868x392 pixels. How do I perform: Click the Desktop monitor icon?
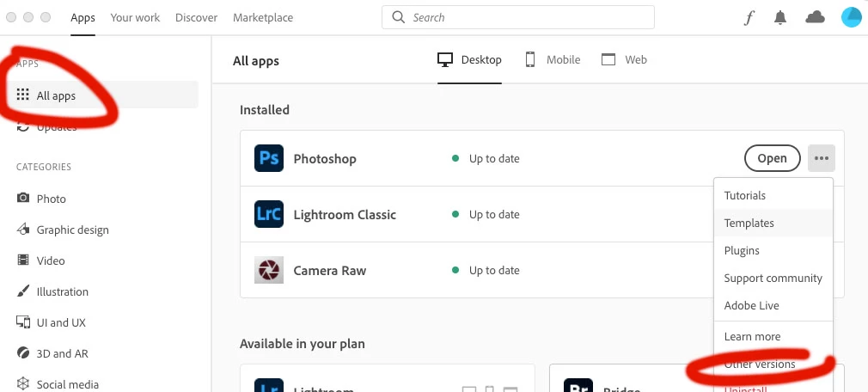(445, 60)
